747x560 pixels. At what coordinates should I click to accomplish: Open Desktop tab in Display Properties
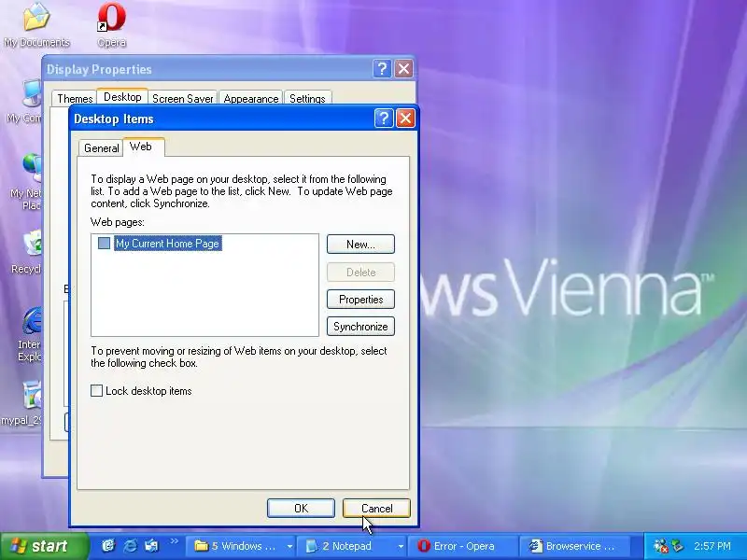122,97
